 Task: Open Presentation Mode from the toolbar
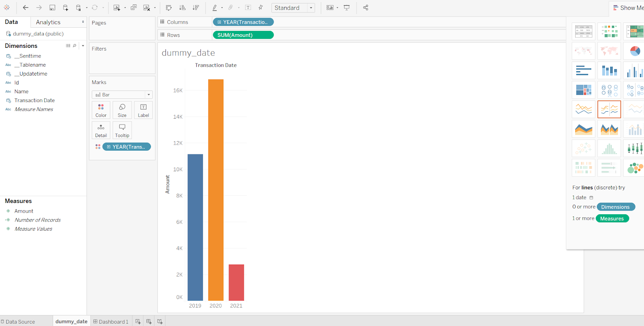click(347, 8)
